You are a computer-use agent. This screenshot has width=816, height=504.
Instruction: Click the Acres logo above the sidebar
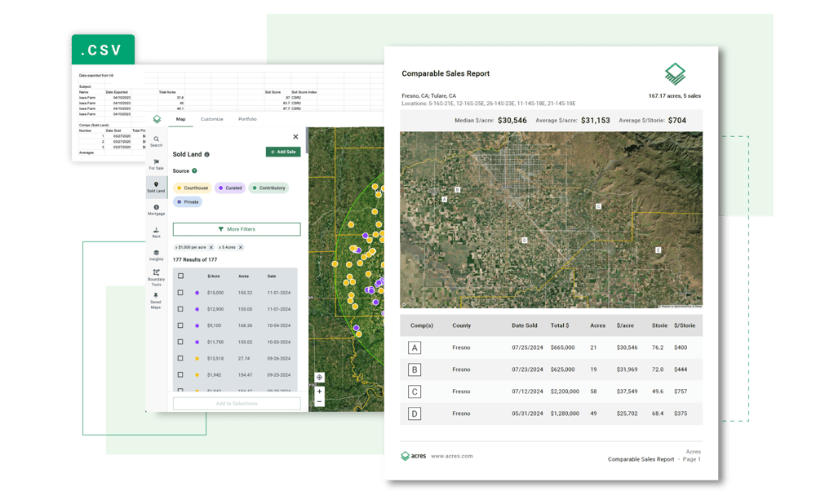pyautogui.click(x=156, y=119)
